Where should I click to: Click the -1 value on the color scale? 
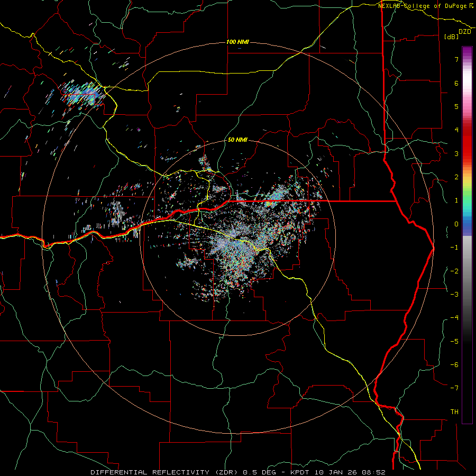[x=454, y=248]
